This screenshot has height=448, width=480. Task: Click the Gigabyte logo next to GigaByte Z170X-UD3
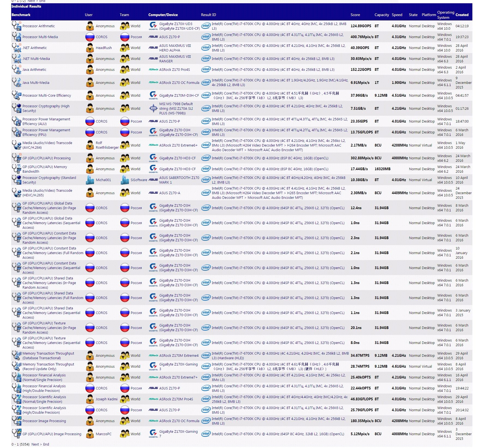point(153,26)
